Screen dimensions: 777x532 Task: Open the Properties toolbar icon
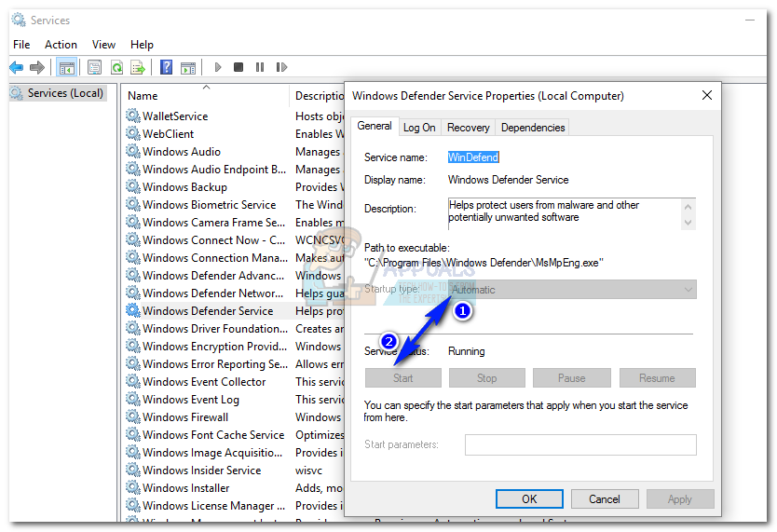tap(94, 67)
